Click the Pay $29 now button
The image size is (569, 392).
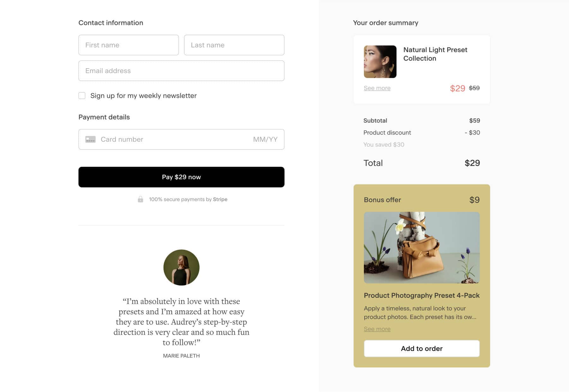(x=181, y=177)
